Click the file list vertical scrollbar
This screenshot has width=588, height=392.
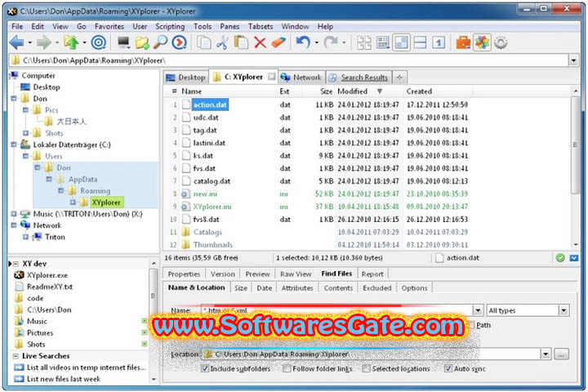point(575,145)
